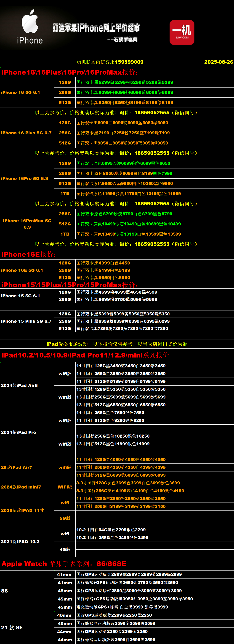Viewport: 234px width, 644px height.
Task: Open the Apple Watch 苹果手表系列 section header
Action: pyautogui.click(x=64, y=564)
